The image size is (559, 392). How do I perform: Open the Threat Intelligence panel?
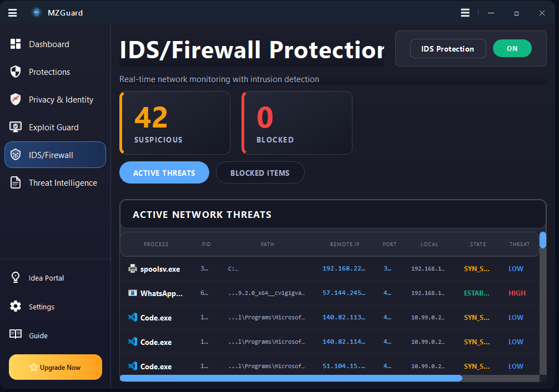[x=63, y=182]
